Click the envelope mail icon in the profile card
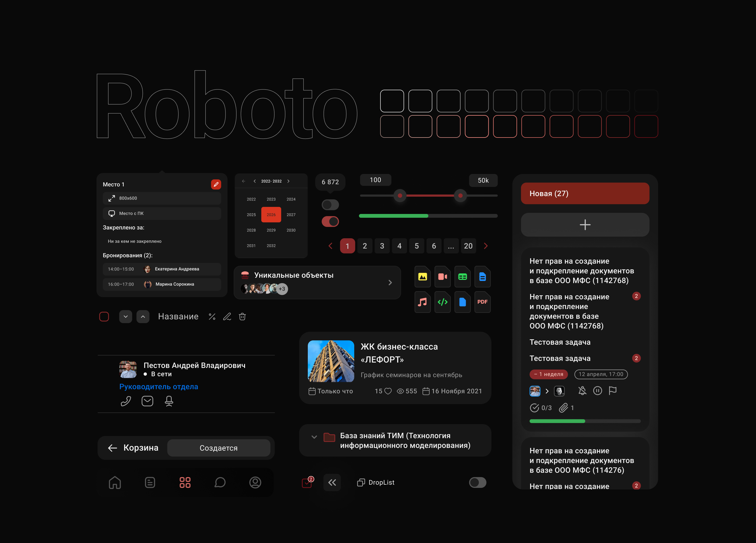The width and height of the screenshot is (756, 543). [147, 401]
